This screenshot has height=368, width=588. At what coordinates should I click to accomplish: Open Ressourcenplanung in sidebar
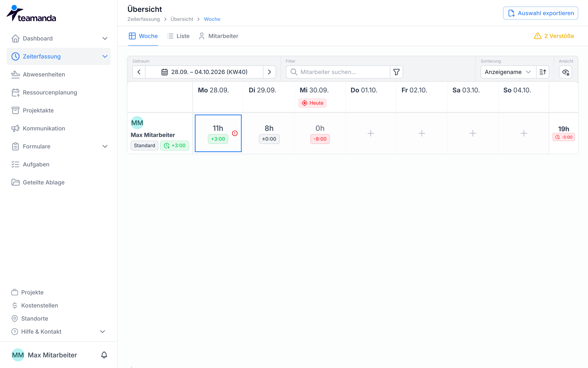coord(59,92)
